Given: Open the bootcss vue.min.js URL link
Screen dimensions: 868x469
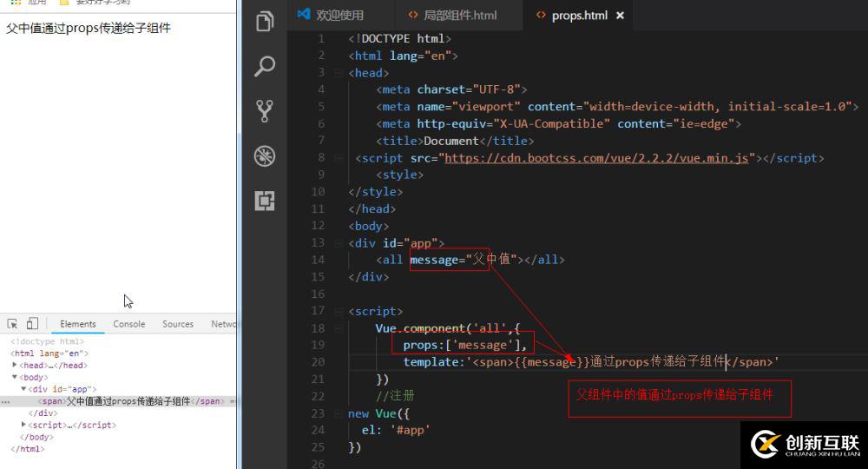Looking at the screenshot, I should (597, 158).
